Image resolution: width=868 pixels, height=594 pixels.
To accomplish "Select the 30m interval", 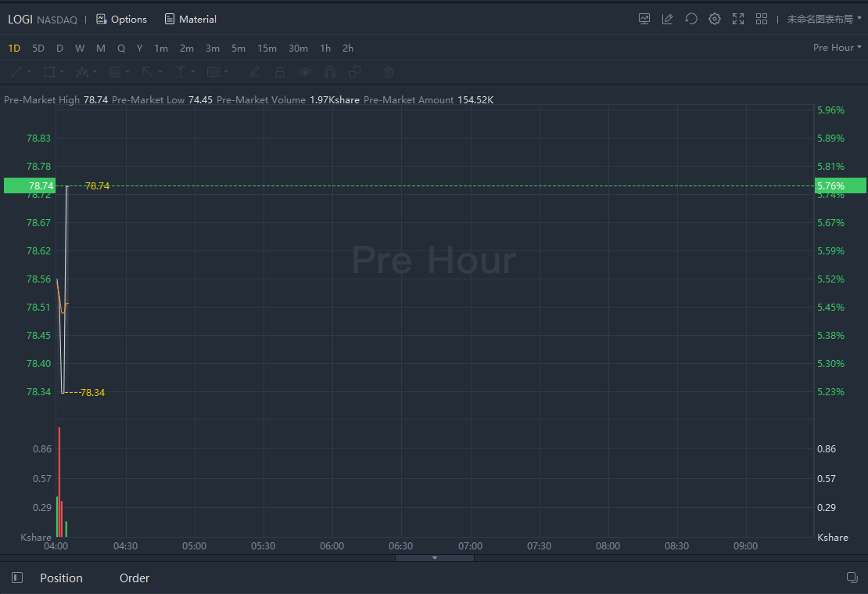I will pos(299,49).
